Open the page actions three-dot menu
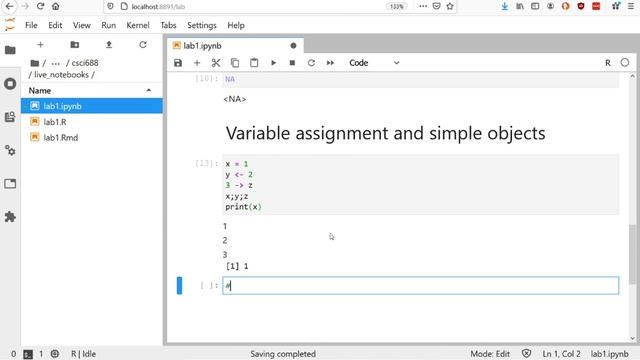Image resolution: width=640 pixels, height=360 pixels. coord(423,6)
